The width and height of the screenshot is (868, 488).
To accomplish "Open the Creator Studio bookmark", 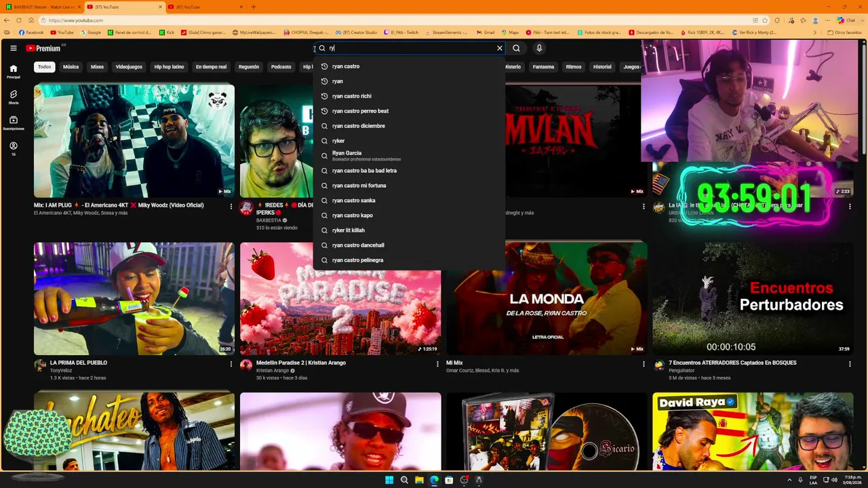I will tap(356, 33).
